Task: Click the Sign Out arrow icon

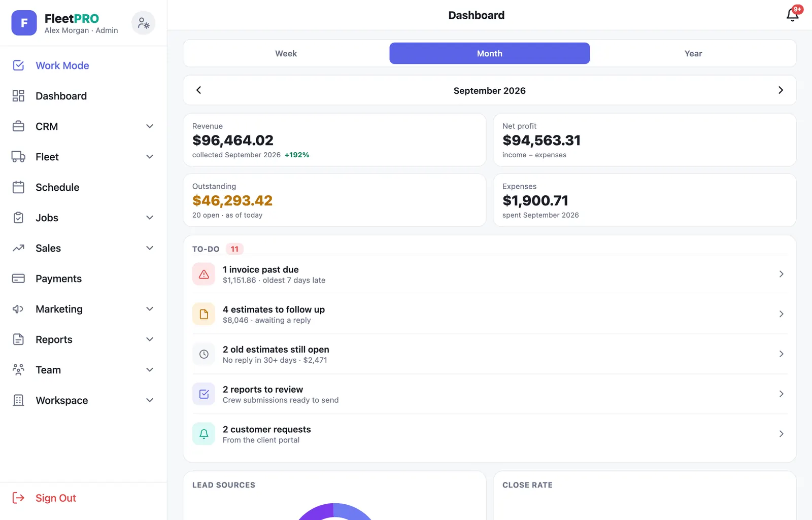Action: (18, 498)
